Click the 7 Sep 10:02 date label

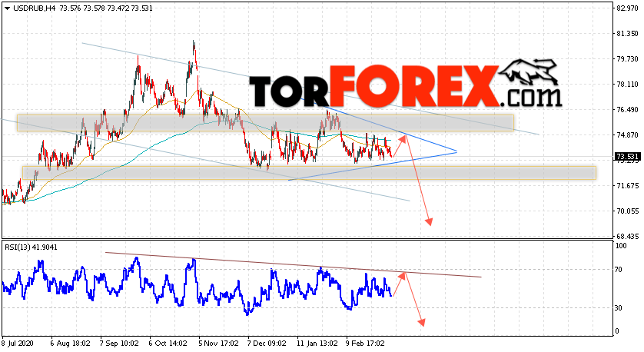pos(119,343)
